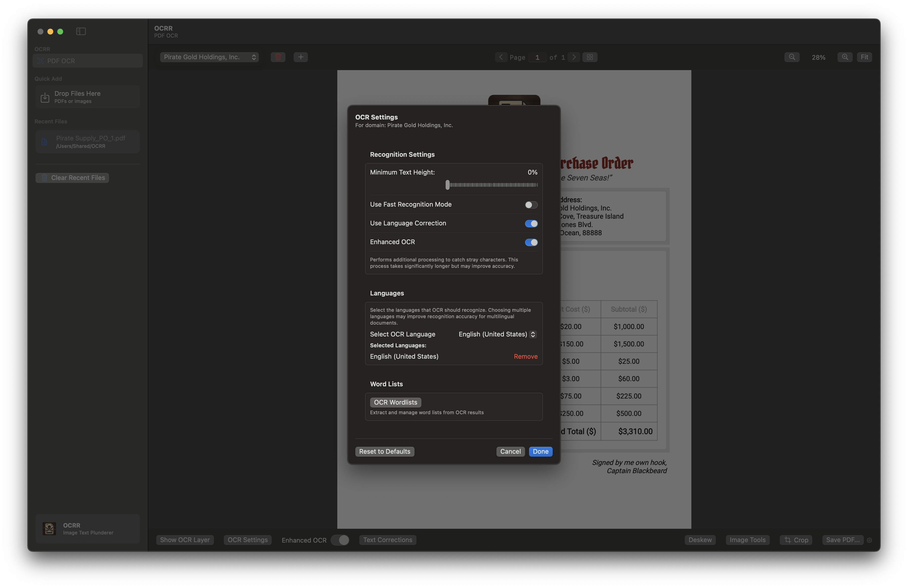Open the Save PDF options gear menu
The image size is (908, 588).
coord(870,540)
